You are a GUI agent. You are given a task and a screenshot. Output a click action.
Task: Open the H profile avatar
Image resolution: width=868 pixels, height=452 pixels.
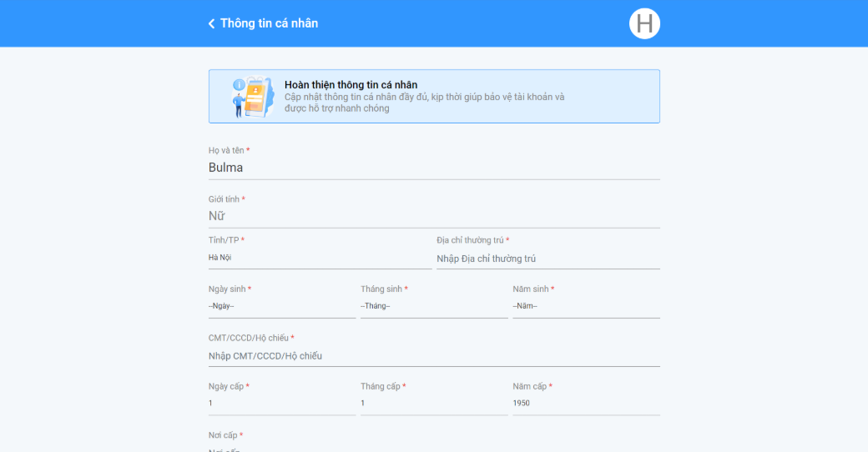(x=644, y=23)
